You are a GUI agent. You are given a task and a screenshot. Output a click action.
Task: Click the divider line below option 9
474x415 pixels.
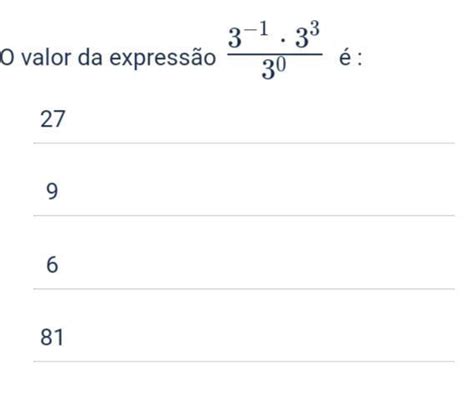click(x=244, y=216)
